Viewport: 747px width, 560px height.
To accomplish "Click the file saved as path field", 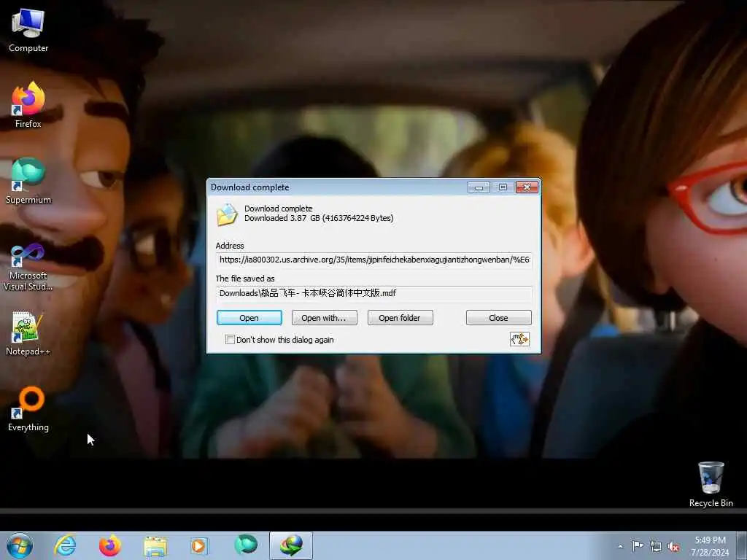I will point(374,293).
